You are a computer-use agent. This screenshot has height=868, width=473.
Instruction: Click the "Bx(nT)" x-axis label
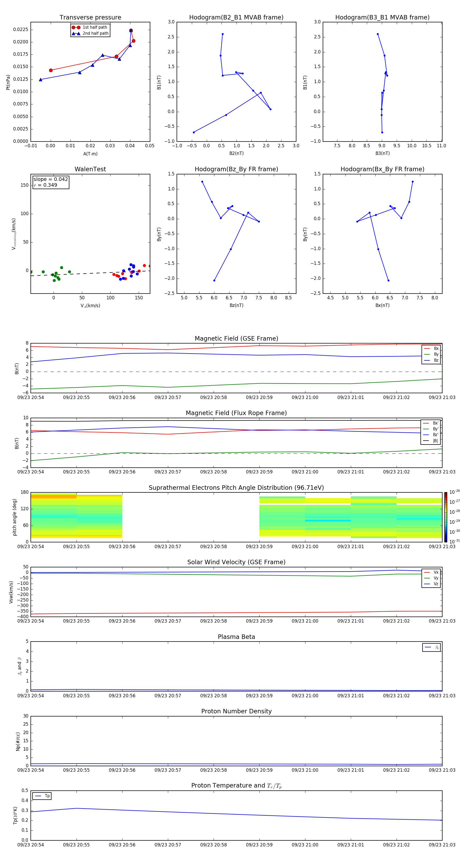pos(382,305)
